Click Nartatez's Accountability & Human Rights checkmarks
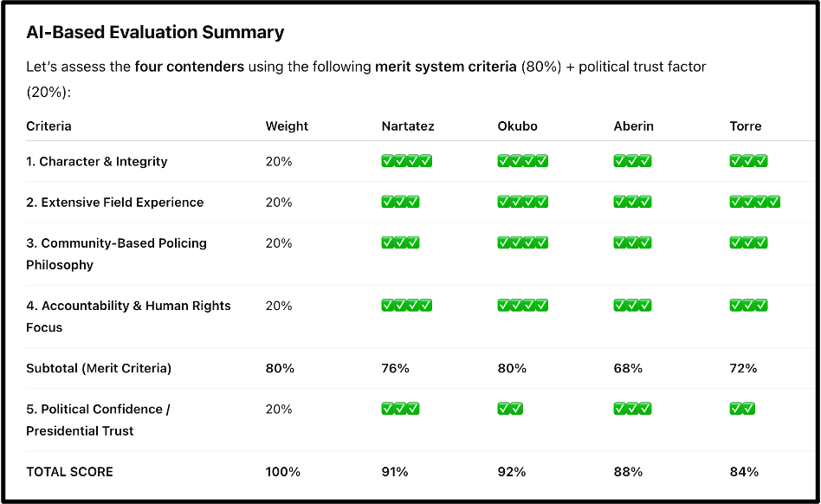The image size is (821, 504). click(x=406, y=306)
